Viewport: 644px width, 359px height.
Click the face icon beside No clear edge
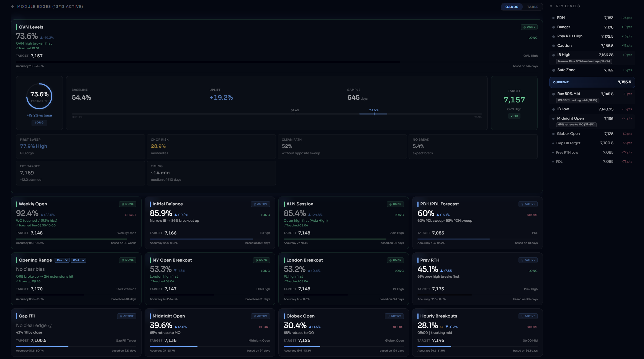point(50,326)
